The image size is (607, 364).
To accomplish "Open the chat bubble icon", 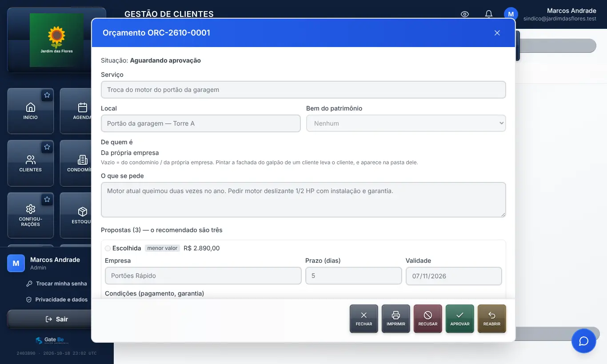I will 583,341.
